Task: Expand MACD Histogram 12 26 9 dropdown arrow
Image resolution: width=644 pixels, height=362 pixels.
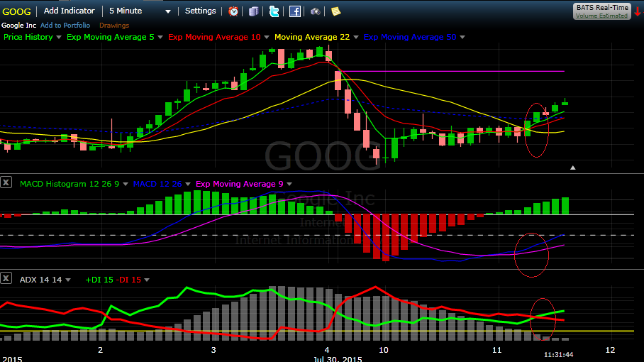Action: coord(126,184)
